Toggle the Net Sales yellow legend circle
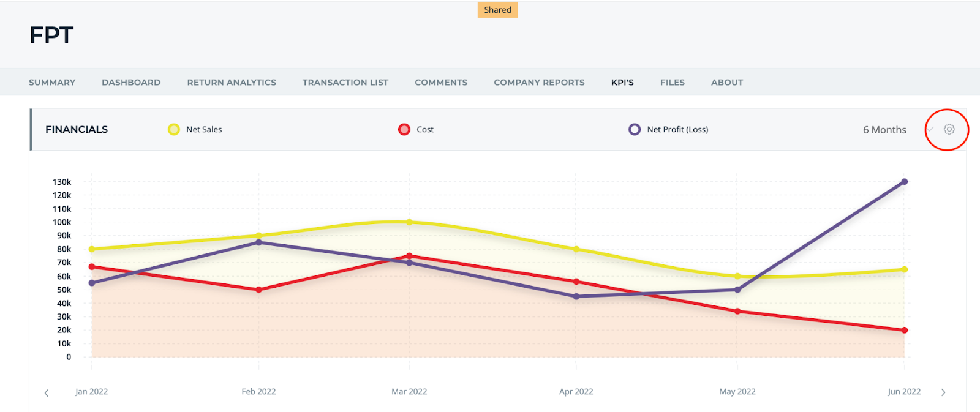980x412 pixels. click(174, 129)
